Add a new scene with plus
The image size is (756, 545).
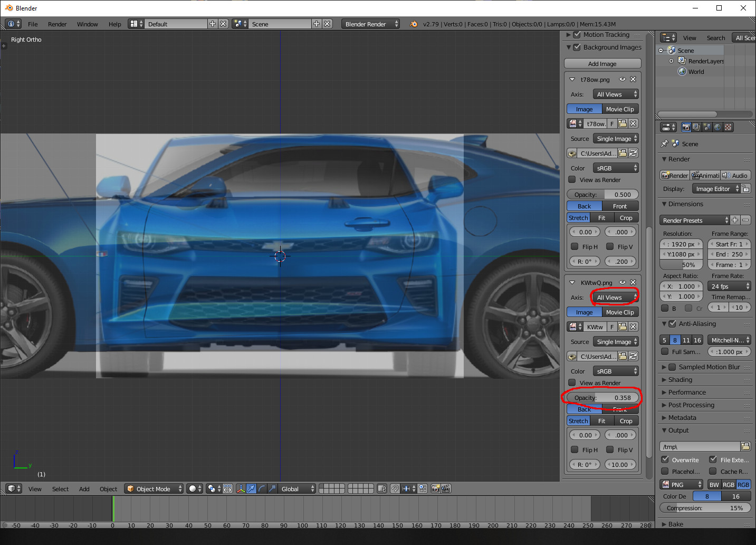pyautogui.click(x=317, y=24)
